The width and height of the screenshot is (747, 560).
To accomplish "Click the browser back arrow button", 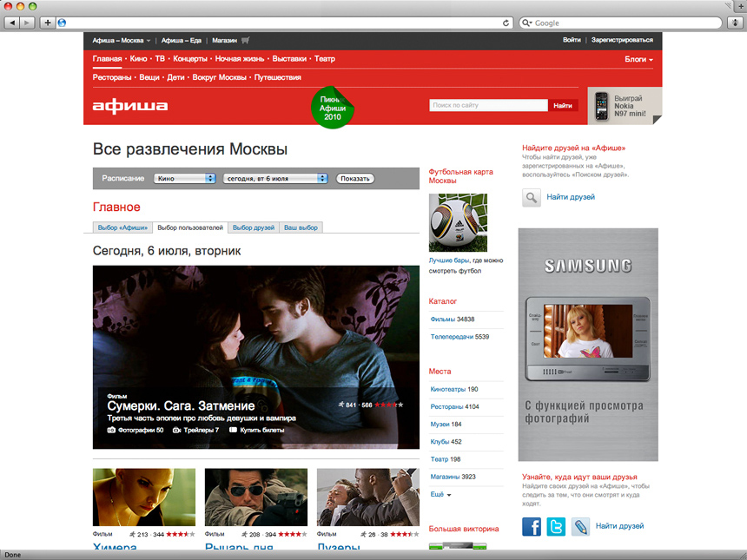I will [x=12, y=23].
